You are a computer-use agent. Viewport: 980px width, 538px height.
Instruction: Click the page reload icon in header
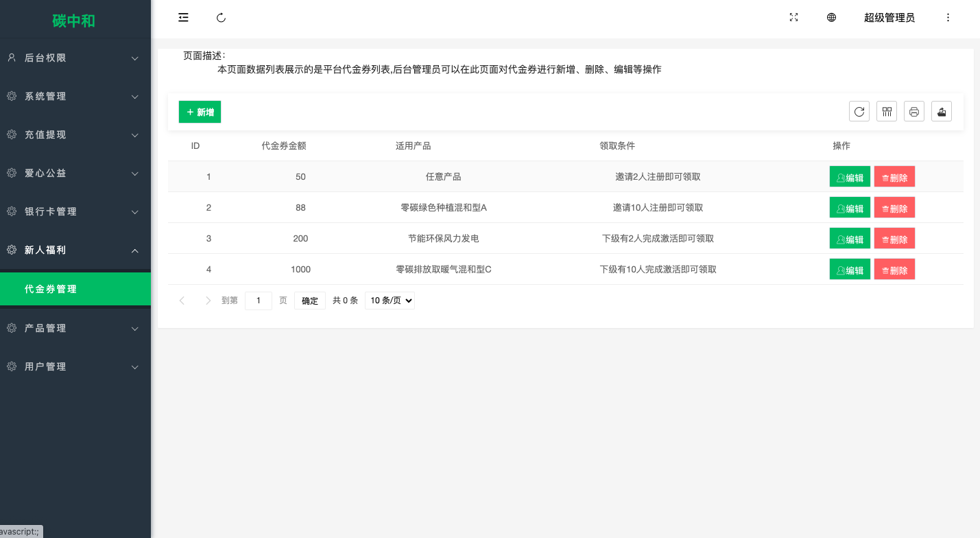click(x=221, y=18)
